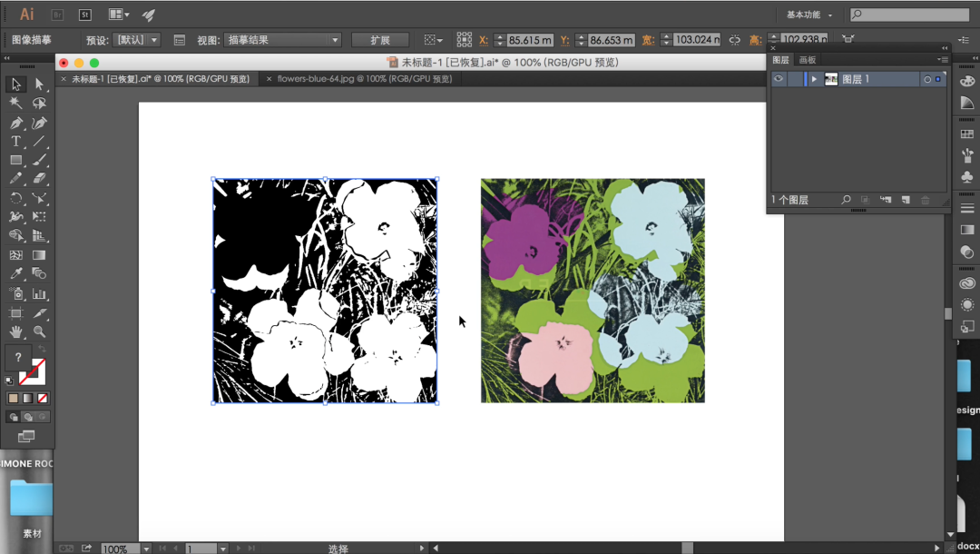The image size is (980, 554).
Task: Open the 预设 [默认] dropdown
Action: [x=138, y=40]
